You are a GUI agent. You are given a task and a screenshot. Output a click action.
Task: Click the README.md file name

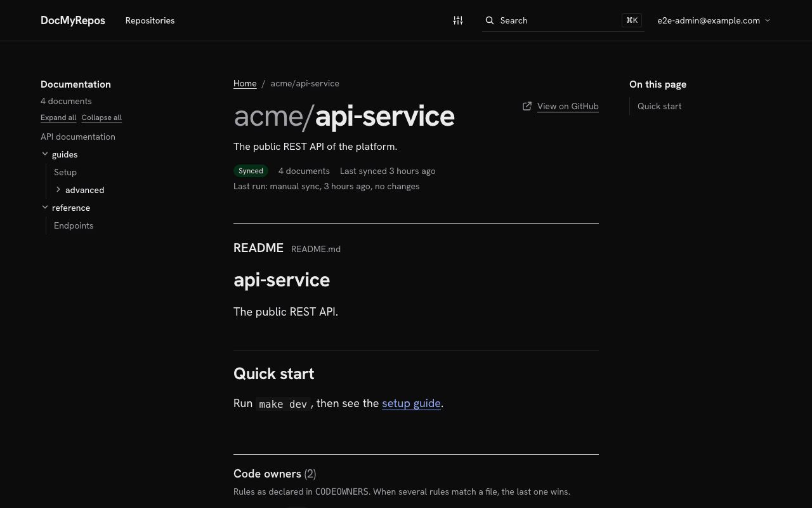click(316, 249)
